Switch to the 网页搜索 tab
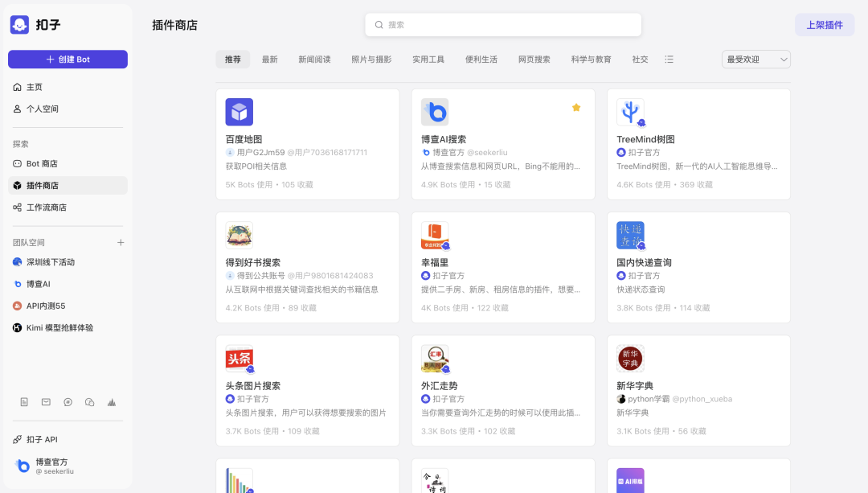This screenshot has width=868, height=493. (x=534, y=60)
